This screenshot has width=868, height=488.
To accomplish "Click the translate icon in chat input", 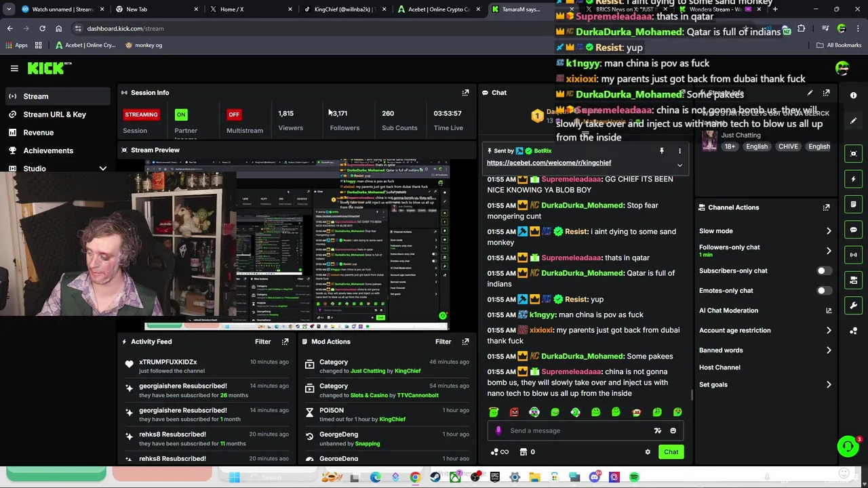I will (x=657, y=430).
